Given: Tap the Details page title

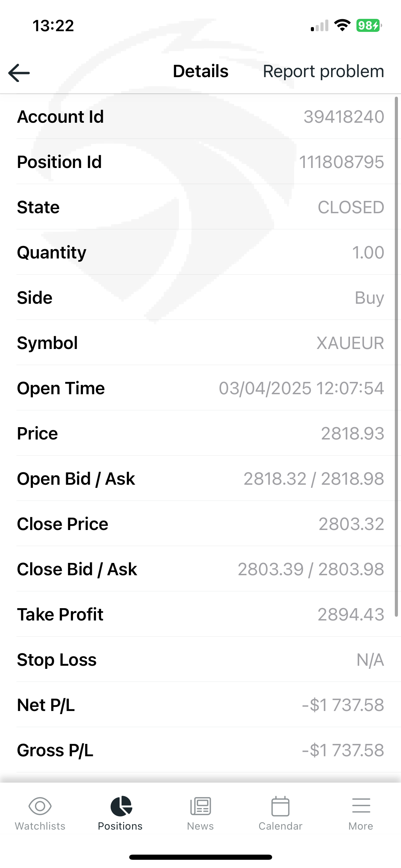Looking at the screenshot, I should tap(200, 71).
